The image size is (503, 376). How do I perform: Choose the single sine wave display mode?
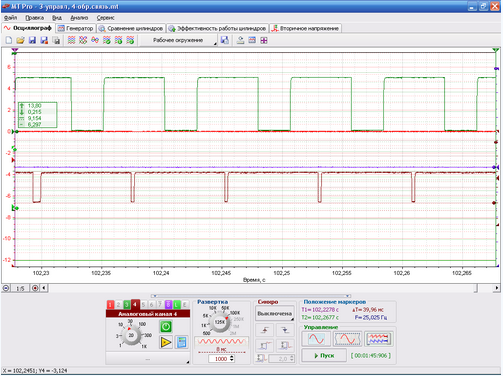coord(316,339)
